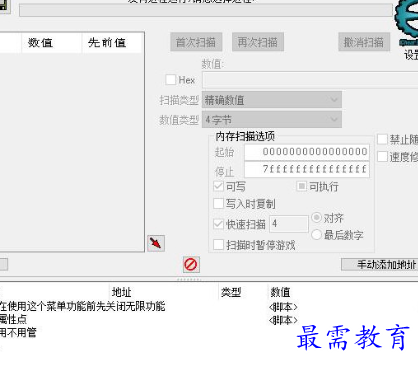Select the row 在使用这个菜单功能前先关闭无限功能
This screenshot has height=369, width=418.
click(x=82, y=306)
